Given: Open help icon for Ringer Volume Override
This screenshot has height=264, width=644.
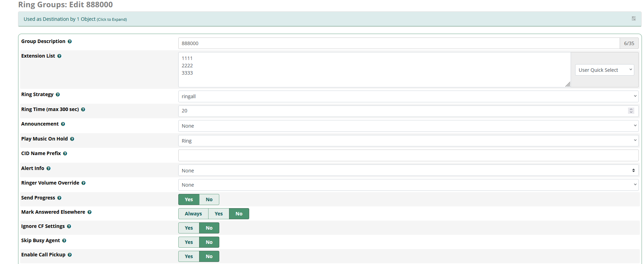Looking at the screenshot, I should click(83, 183).
